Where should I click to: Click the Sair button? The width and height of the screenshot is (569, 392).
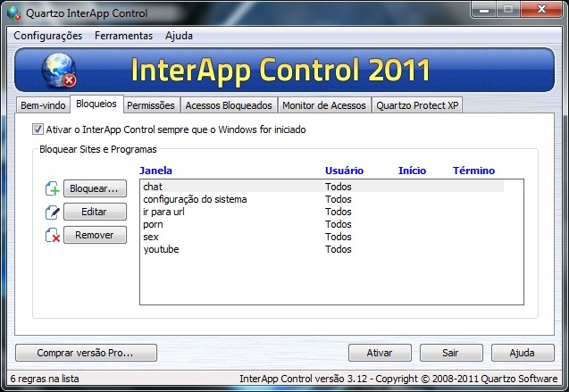tap(451, 353)
